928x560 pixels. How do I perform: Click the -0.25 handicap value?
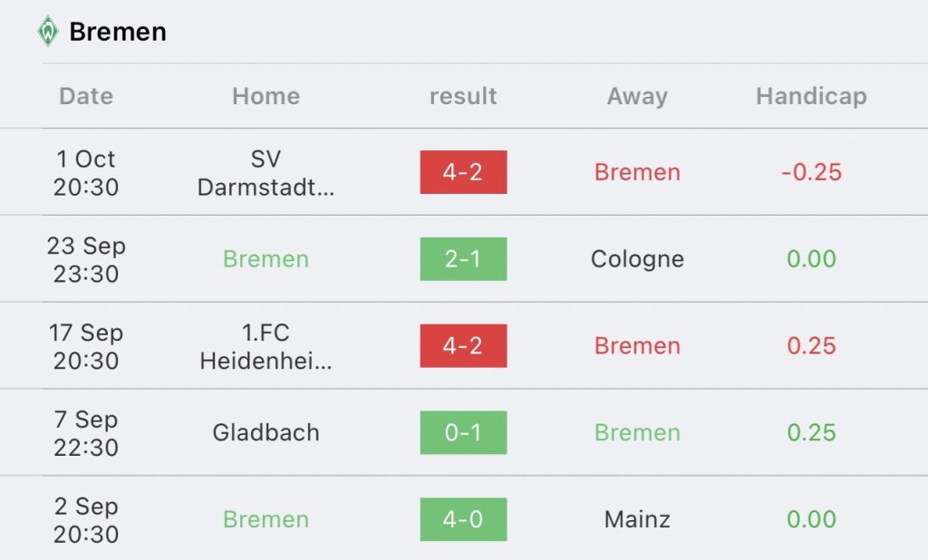click(x=811, y=171)
